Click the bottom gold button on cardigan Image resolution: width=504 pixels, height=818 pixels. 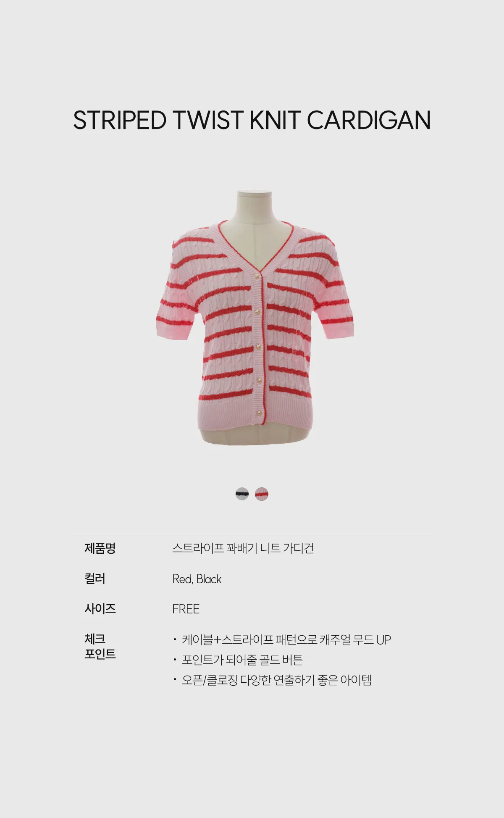pyautogui.click(x=259, y=413)
